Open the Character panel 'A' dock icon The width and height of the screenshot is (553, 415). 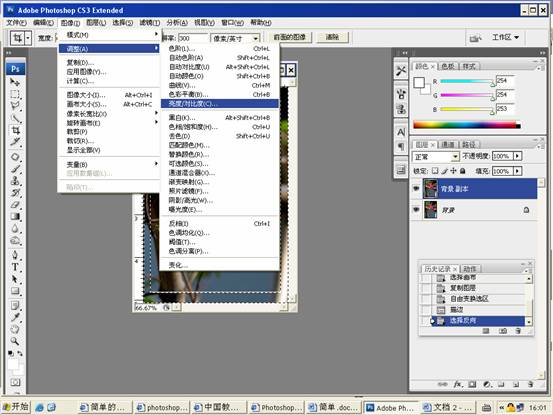[x=401, y=132]
